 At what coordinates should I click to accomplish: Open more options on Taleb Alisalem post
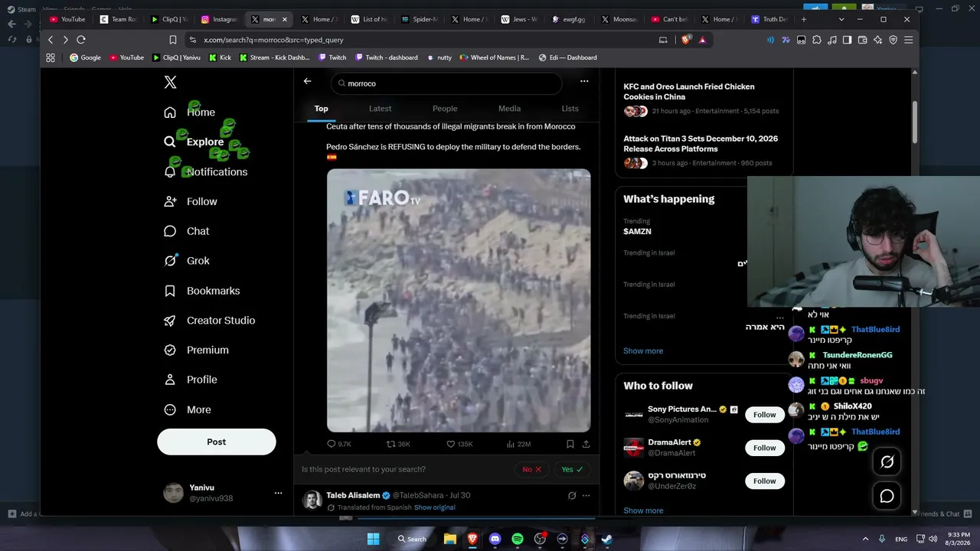(586, 496)
